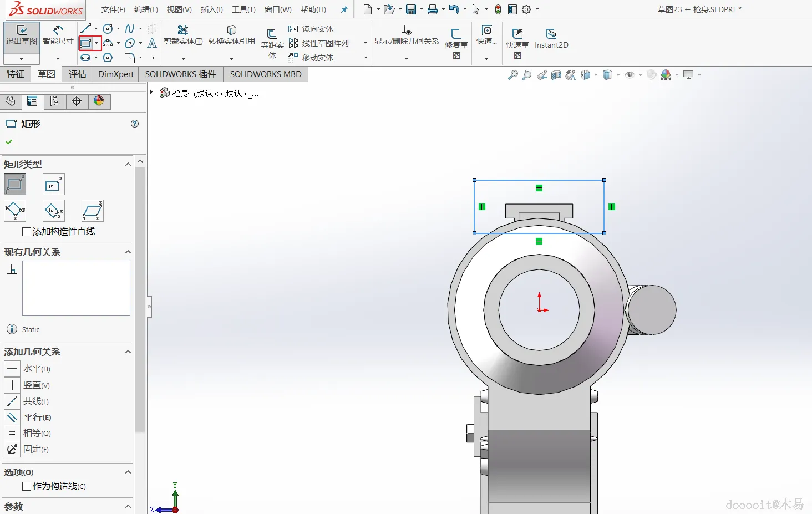Choose the center rectangle type
The height and width of the screenshot is (514, 812).
coord(54,185)
